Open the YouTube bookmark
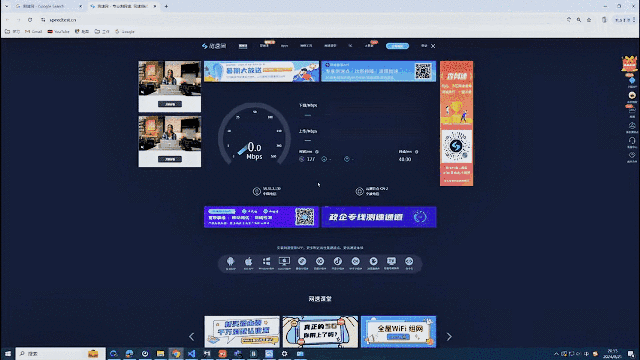Screen dimensions: 640x360 (58, 31)
